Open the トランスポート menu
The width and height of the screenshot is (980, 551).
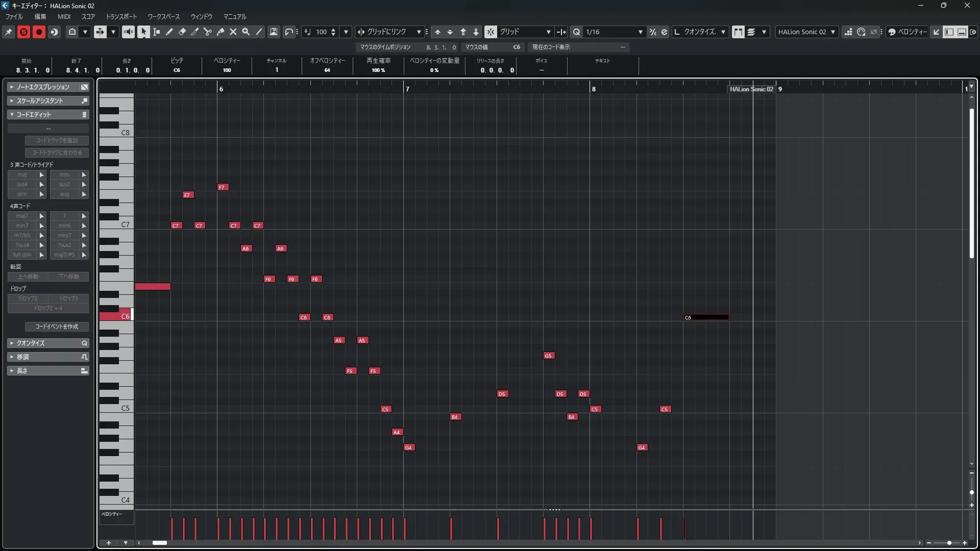(121, 16)
